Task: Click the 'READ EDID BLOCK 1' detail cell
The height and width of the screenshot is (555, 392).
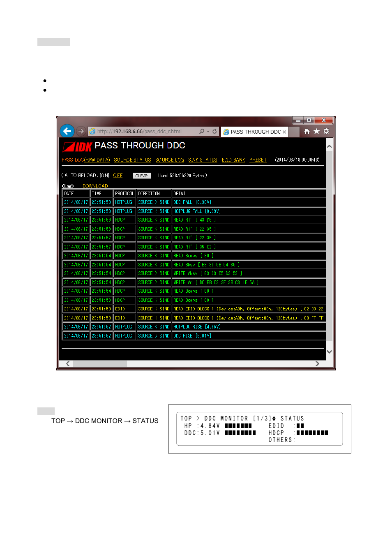Action: (249, 309)
